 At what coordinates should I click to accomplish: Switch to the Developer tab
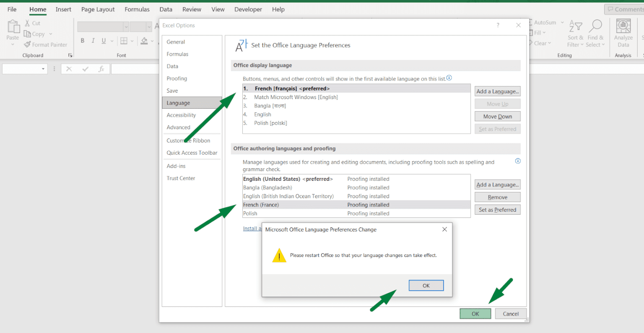pos(248,9)
